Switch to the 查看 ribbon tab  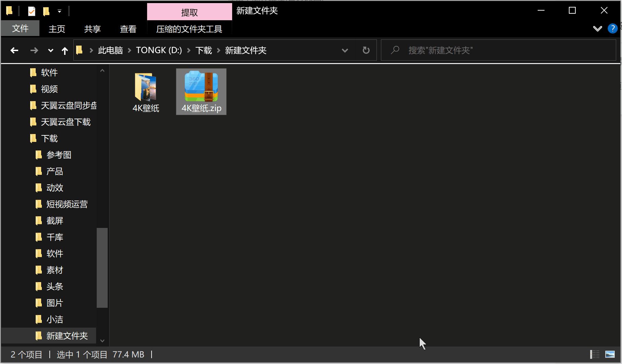click(x=127, y=29)
